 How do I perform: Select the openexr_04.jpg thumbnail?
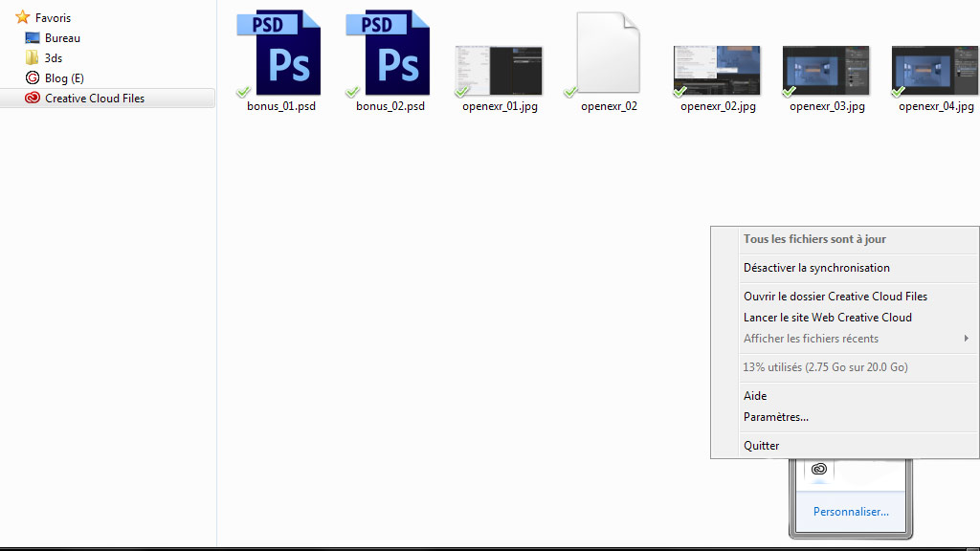(x=935, y=71)
